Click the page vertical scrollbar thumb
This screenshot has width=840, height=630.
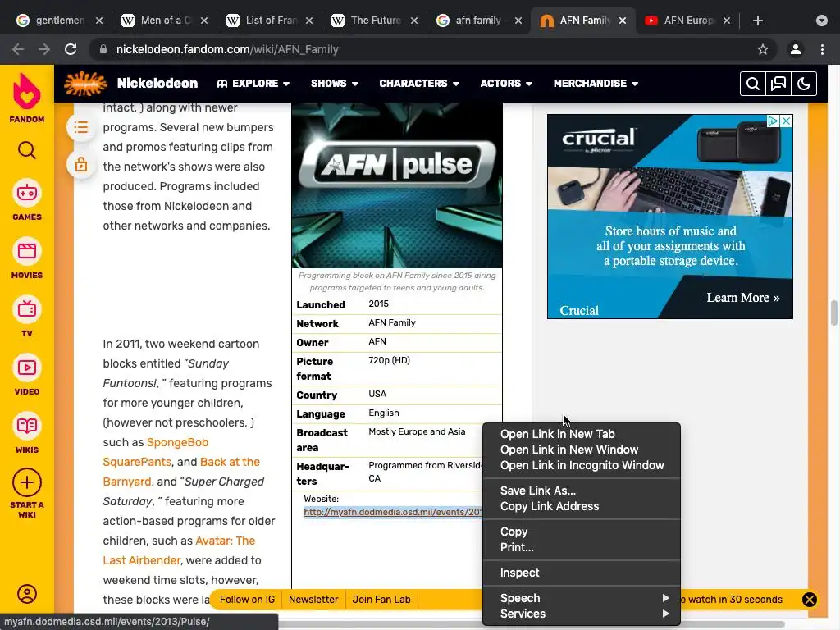click(834, 313)
